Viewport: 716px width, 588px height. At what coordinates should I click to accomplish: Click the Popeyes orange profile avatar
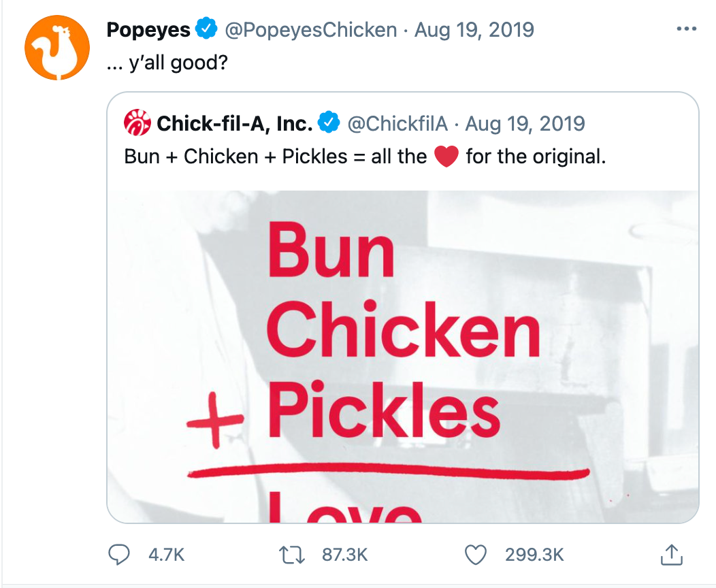tap(57, 48)
